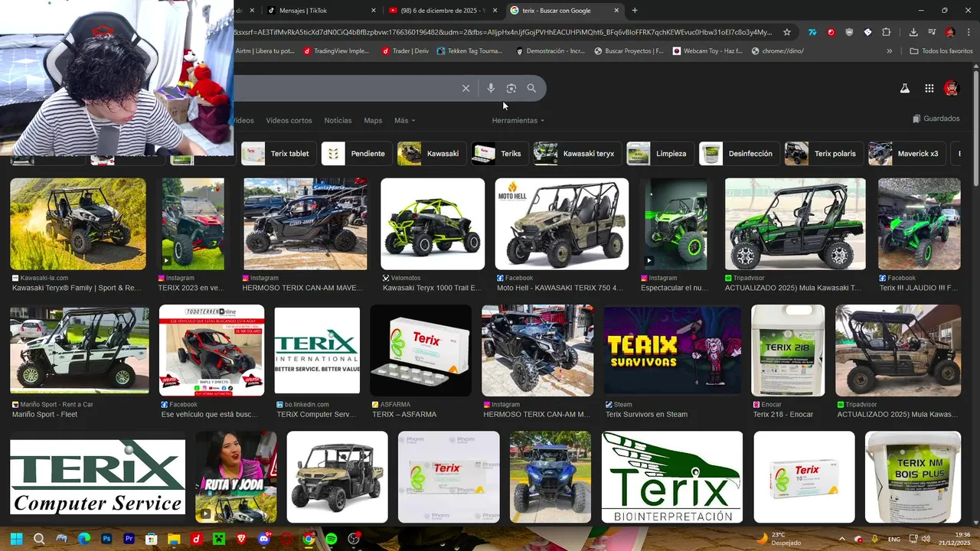Open Chrome's three-dot menu
Viewport: 980px width, 551px height.
(968, 32)
